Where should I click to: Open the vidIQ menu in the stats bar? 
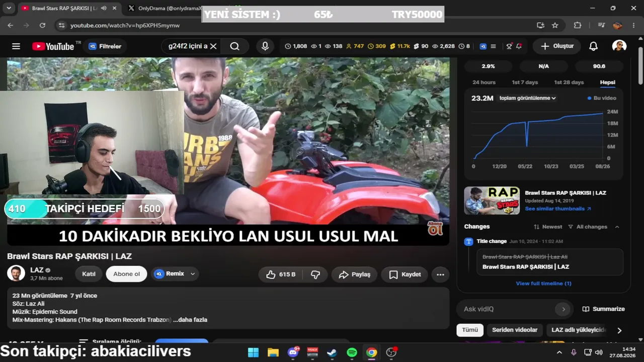tap(493, 46)
